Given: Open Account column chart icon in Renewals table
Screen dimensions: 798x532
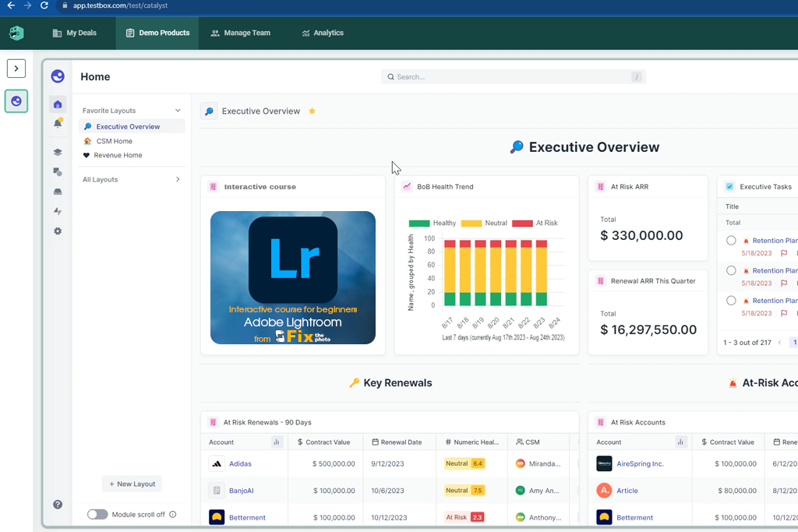Looking at the screenshot, I should [x=277, y=442].
